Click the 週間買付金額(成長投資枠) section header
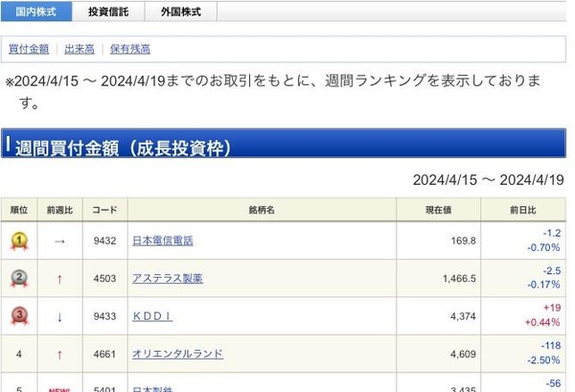Viewport: 575px width, 392px height. (x=284, y=144)
